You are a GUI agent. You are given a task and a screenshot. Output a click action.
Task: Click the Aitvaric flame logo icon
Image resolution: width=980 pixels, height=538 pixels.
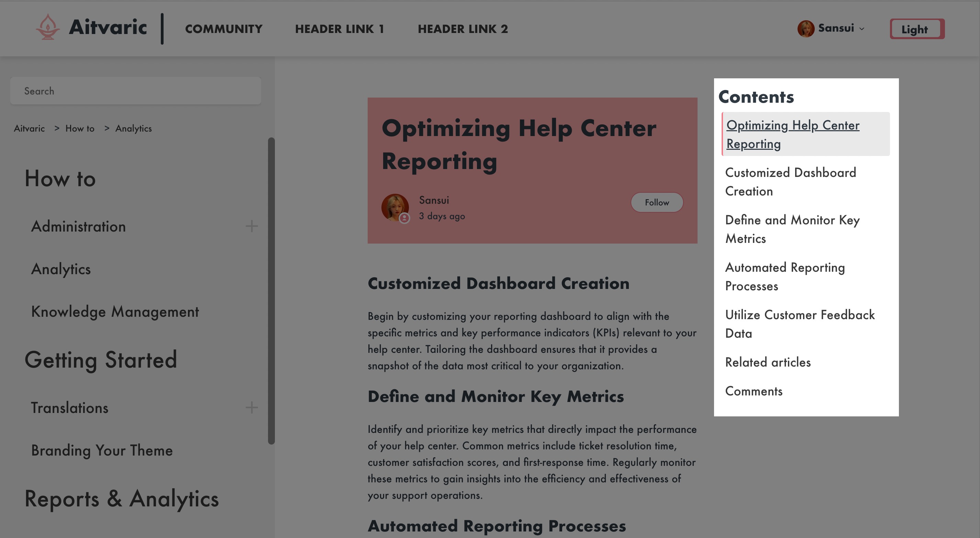pos(47,27)
